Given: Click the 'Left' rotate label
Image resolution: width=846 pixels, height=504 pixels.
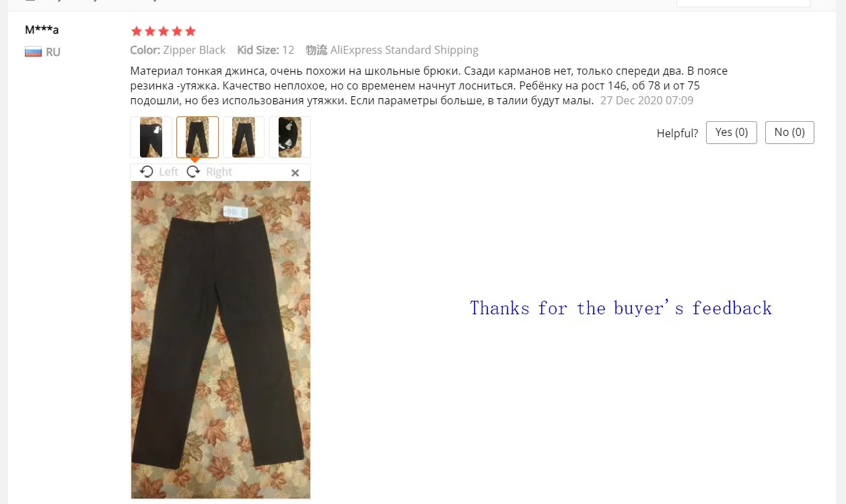Looking at the screenshot, I should (168, 172).
